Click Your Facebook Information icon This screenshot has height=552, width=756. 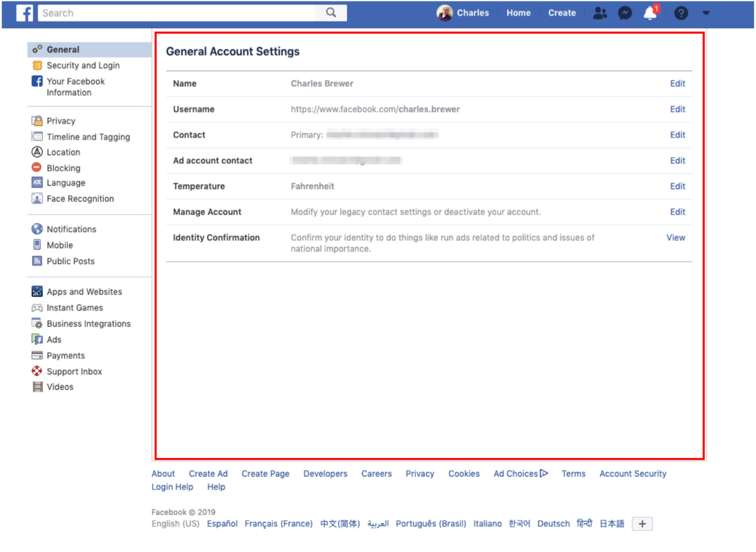click(37, 81)
